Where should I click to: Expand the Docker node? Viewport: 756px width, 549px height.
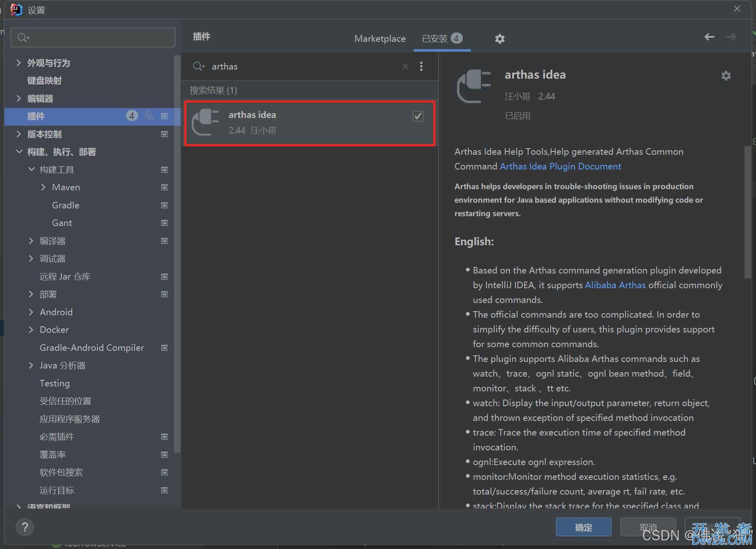[x=31, y=330]
